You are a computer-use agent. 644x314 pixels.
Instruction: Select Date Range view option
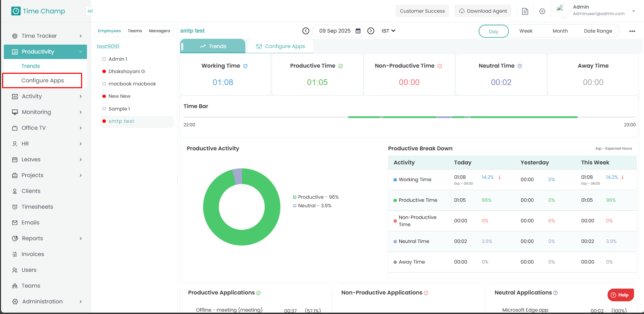click(x=598, y=31)
